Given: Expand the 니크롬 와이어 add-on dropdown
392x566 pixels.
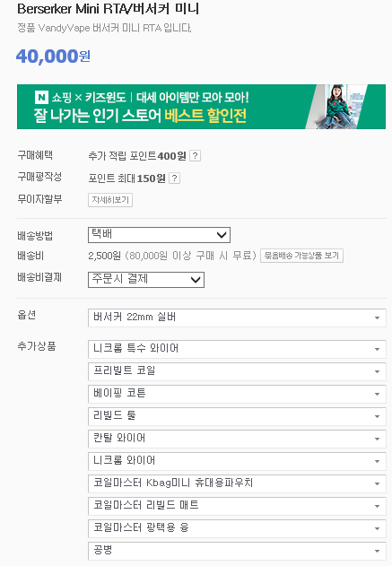Looking at the screenshot, I should [x=237, y=461].
